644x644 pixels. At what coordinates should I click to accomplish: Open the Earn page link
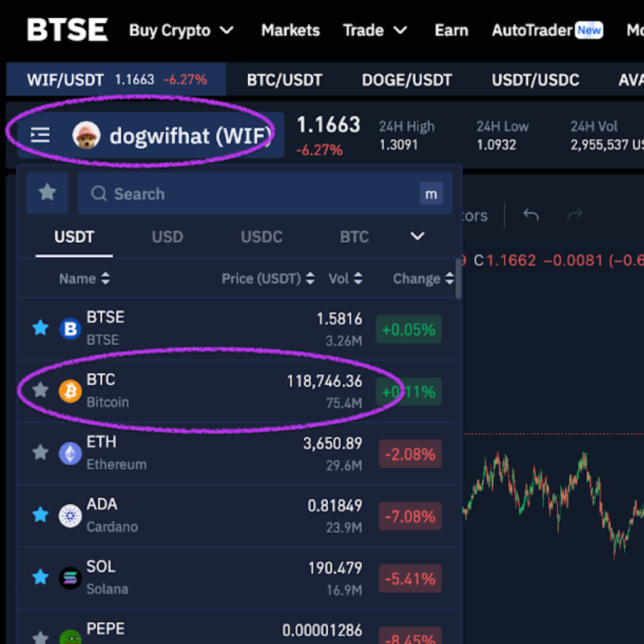(451, 30)
